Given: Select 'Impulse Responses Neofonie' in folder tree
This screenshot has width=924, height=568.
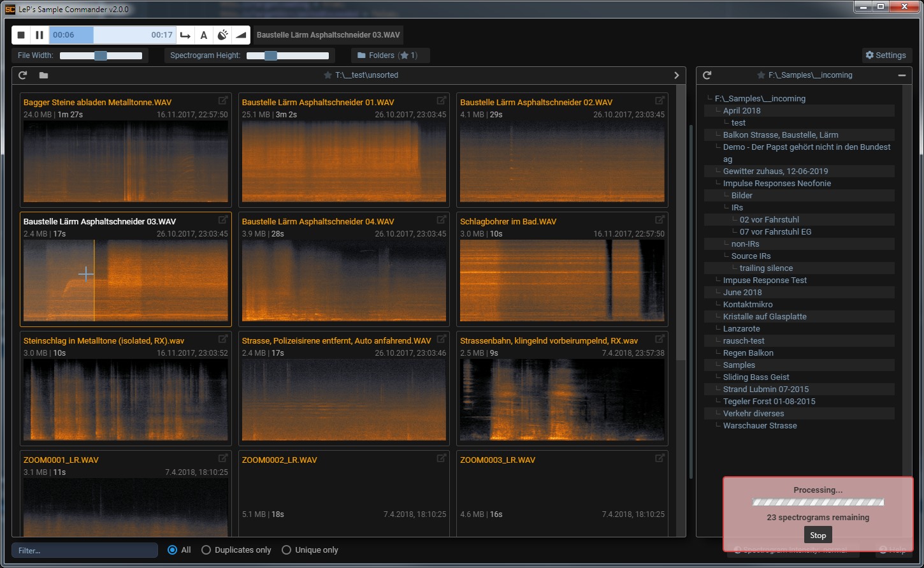Looking at the screenshot, I should tap(776, 184).
